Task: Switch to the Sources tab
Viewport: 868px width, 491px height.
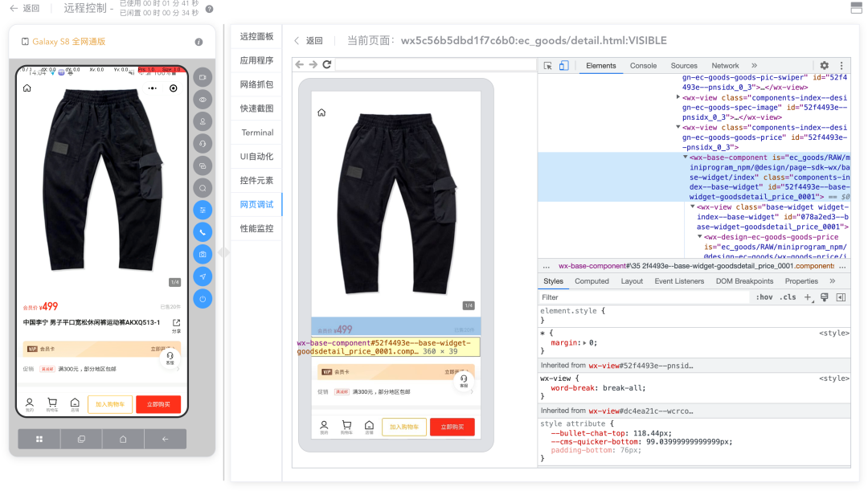Action: 684,65
